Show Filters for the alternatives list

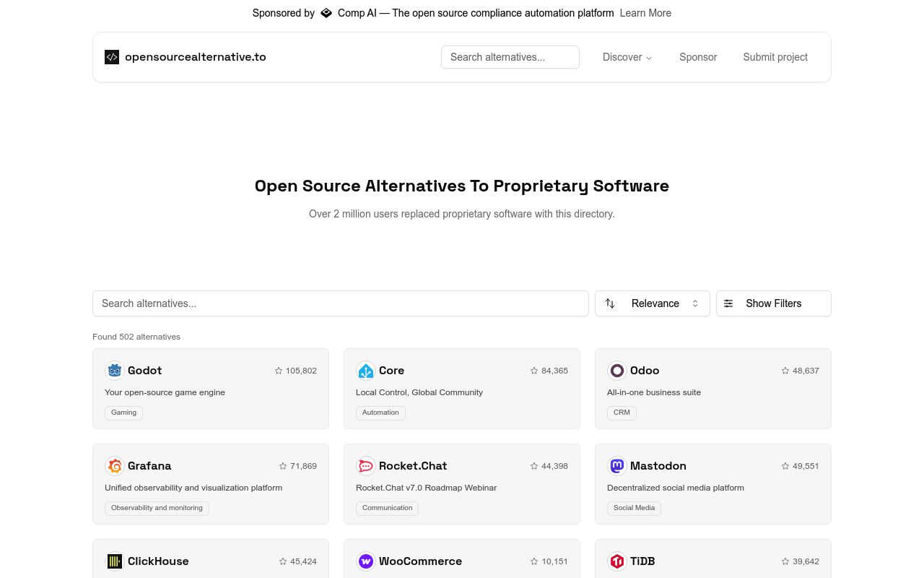pos(773,303)
